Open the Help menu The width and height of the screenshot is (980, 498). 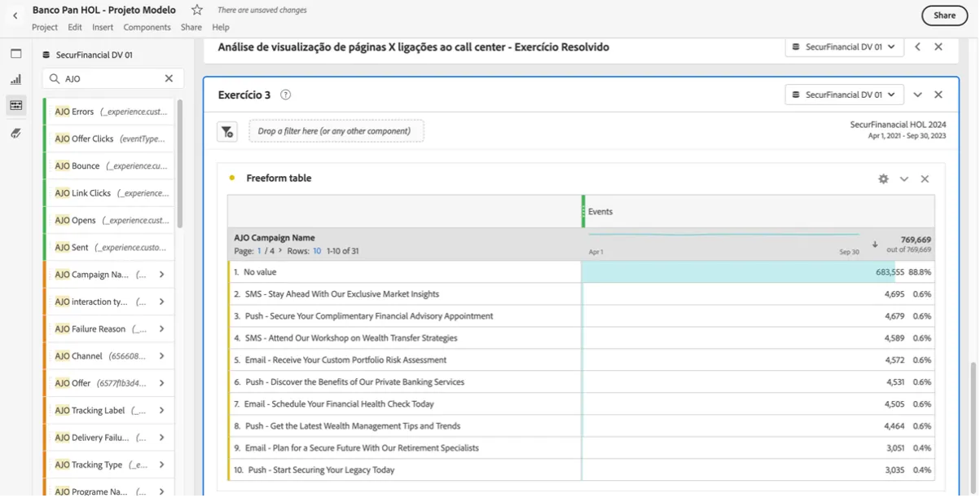[x=221, y=27]
